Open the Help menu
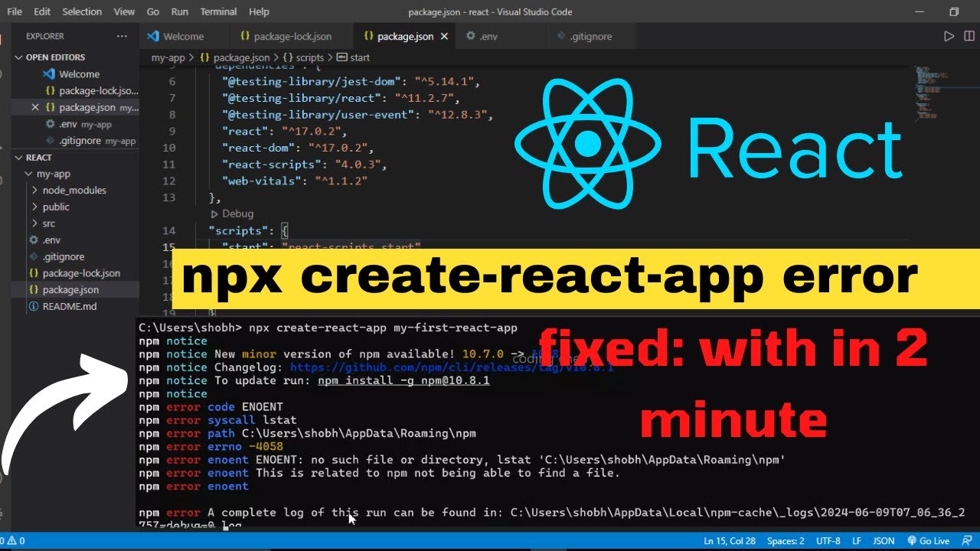The height and width of the screenshot is (551, 980). pyautogui.click(x=260, y=11)
